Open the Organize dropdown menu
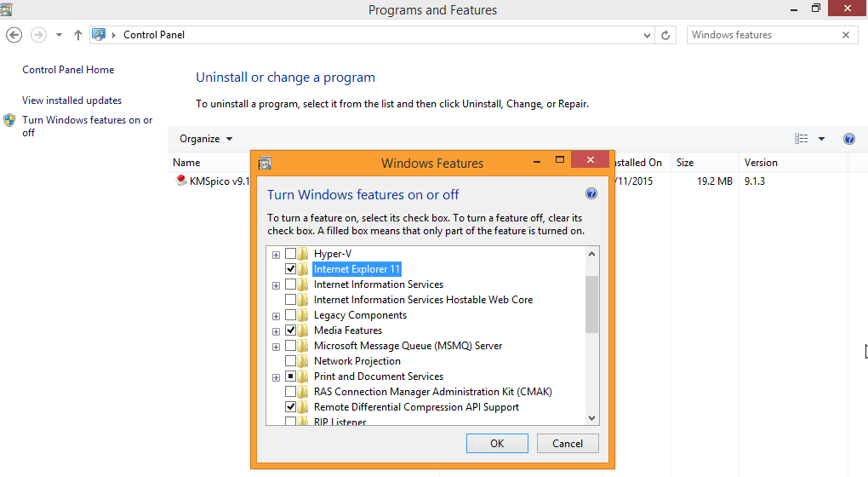This screenshot has width=868, height=477. click(x=205, y=139)
